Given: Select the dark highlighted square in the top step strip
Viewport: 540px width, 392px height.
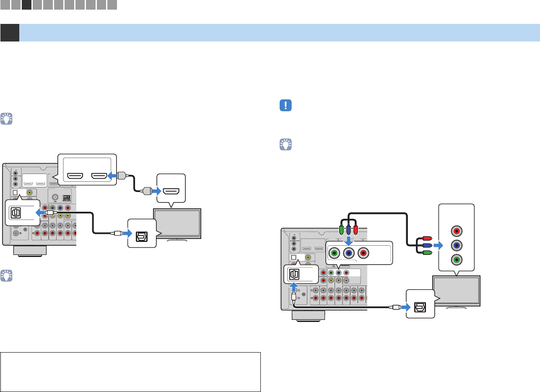Looking at the screenshot, I should point(27,5).
